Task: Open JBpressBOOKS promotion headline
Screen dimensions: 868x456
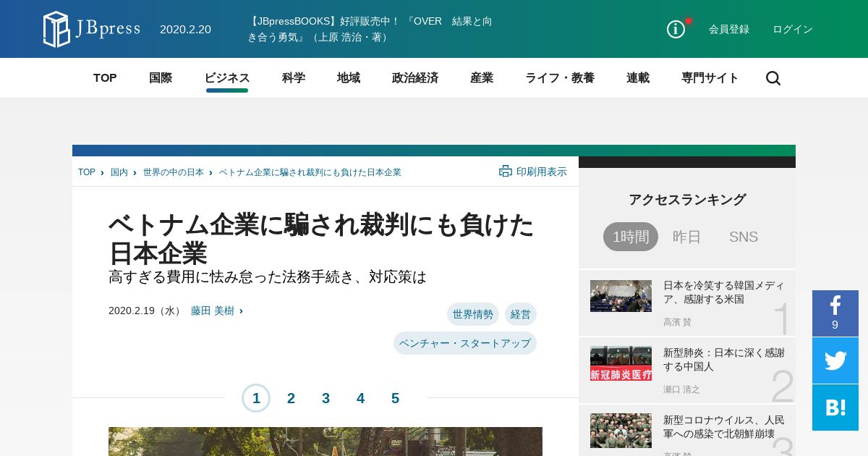Action: click(x=370, y=29)
